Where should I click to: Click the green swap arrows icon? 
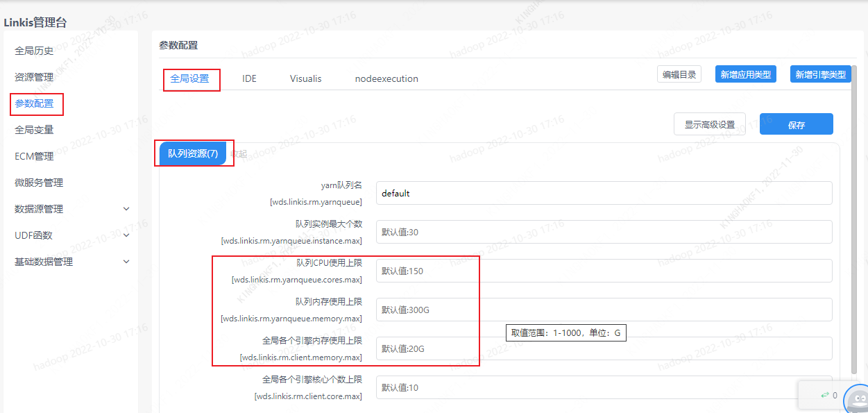pos(824,395)
